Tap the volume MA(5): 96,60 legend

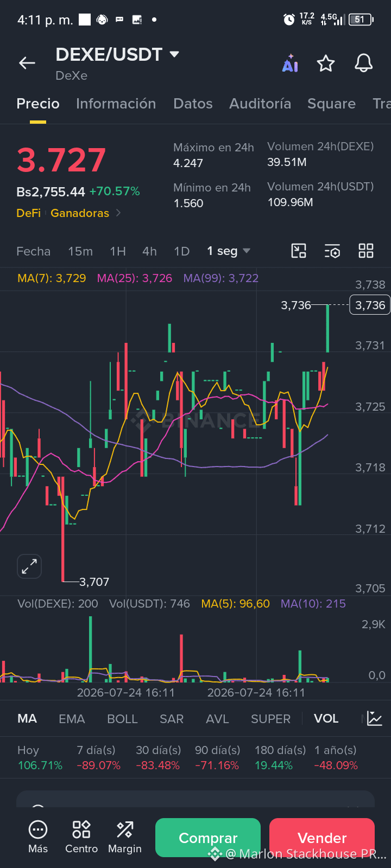(x=235, y=604)
